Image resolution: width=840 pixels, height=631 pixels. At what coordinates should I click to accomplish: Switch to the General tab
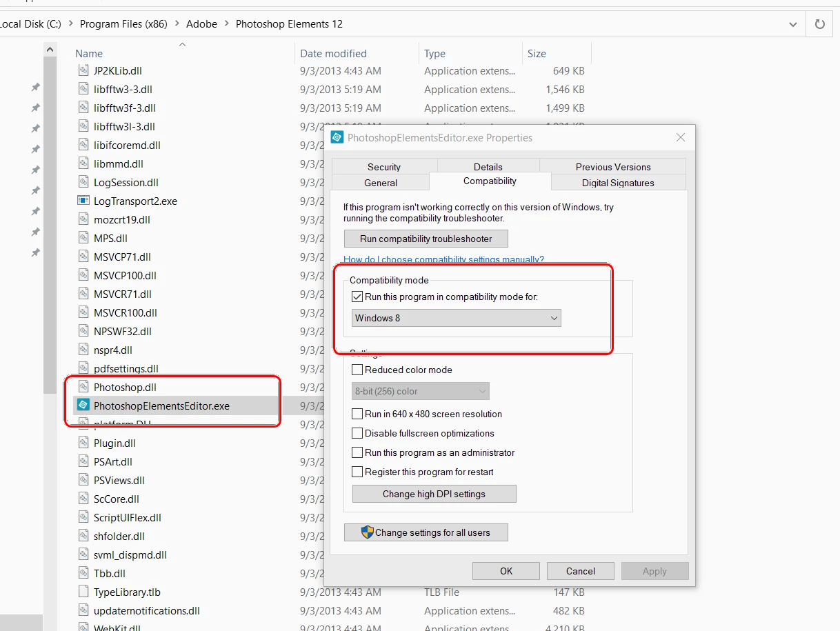click(381, 183)
